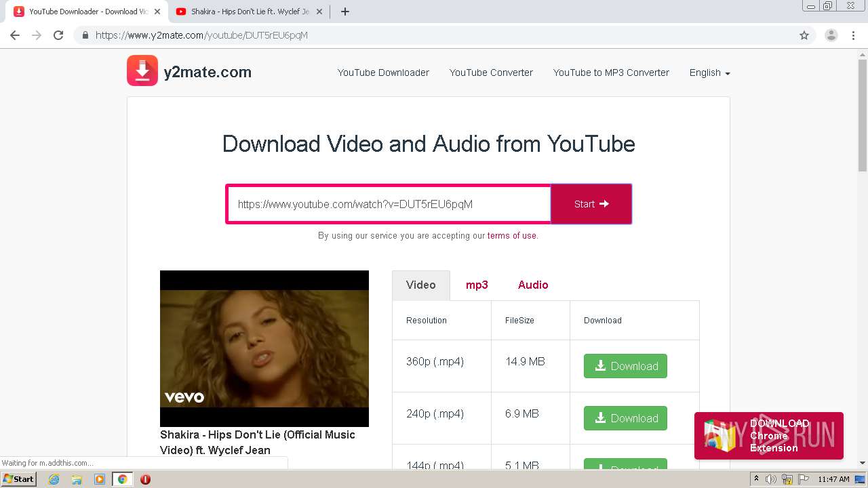The height and width of the screenshot is (488, 868).
Task: Launch media player from taskbar
Action: 100,479
